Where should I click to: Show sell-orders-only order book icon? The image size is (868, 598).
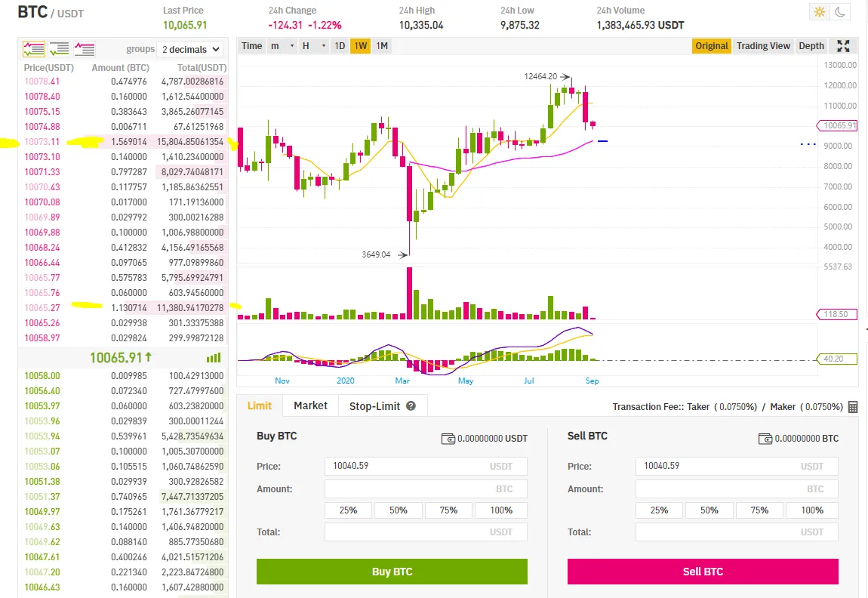coord(84,49)
